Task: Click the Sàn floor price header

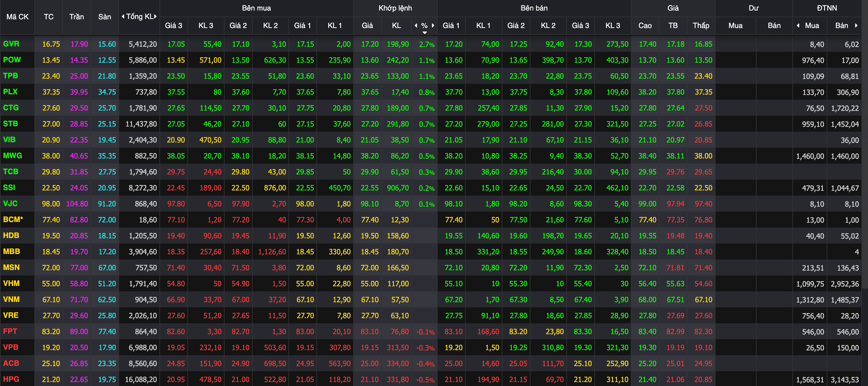Action: point(105,17)
